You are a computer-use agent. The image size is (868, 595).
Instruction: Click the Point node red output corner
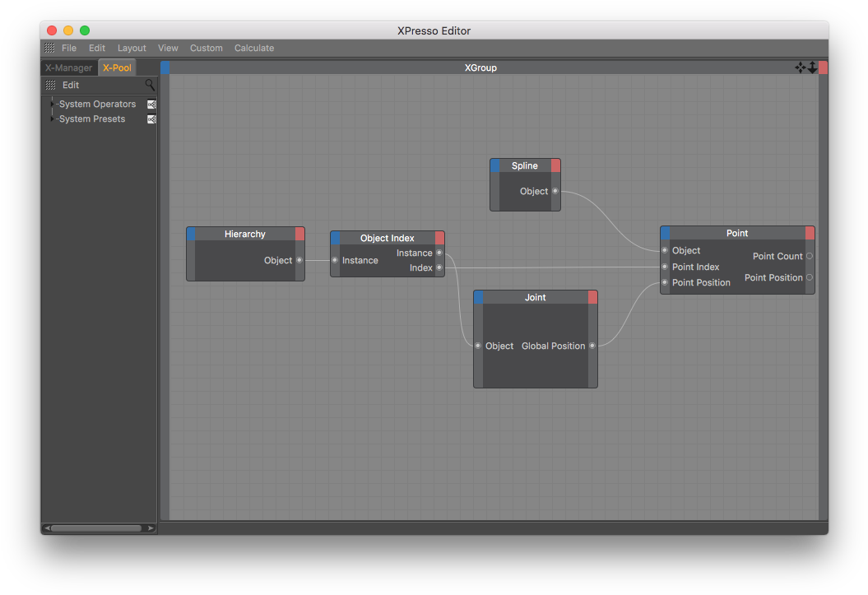810,233
